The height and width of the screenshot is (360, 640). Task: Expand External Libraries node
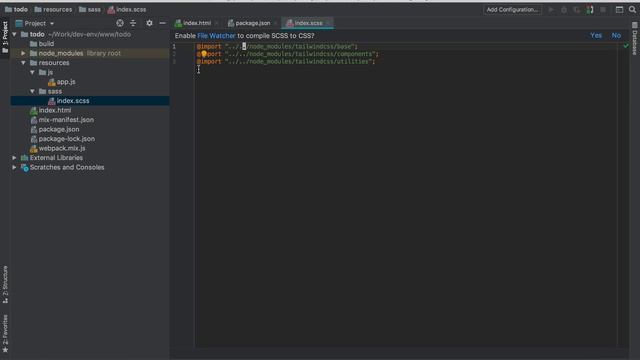[15, 158]
